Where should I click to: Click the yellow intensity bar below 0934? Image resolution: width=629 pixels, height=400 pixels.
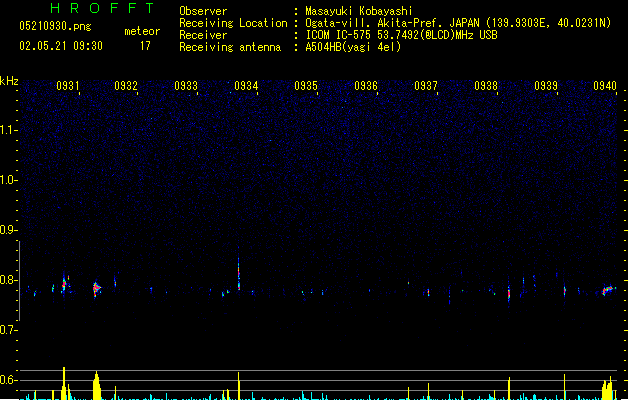click(239, 386)
